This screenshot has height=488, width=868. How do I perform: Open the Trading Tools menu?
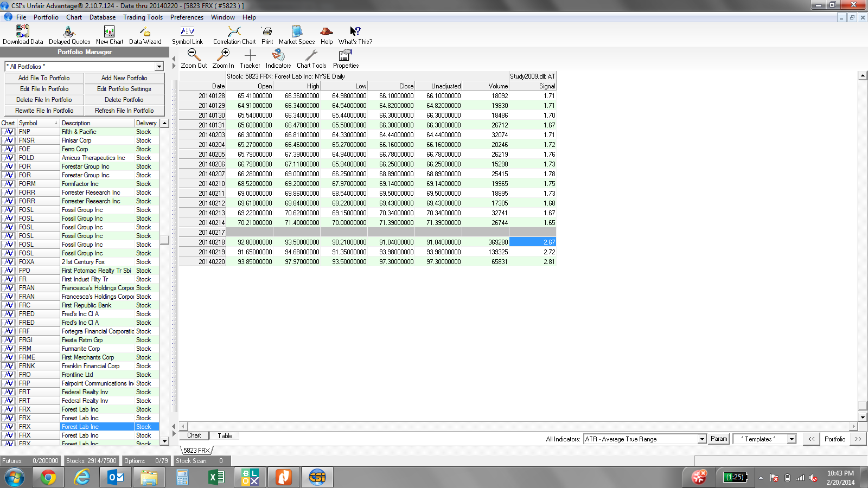click(143, 17)
